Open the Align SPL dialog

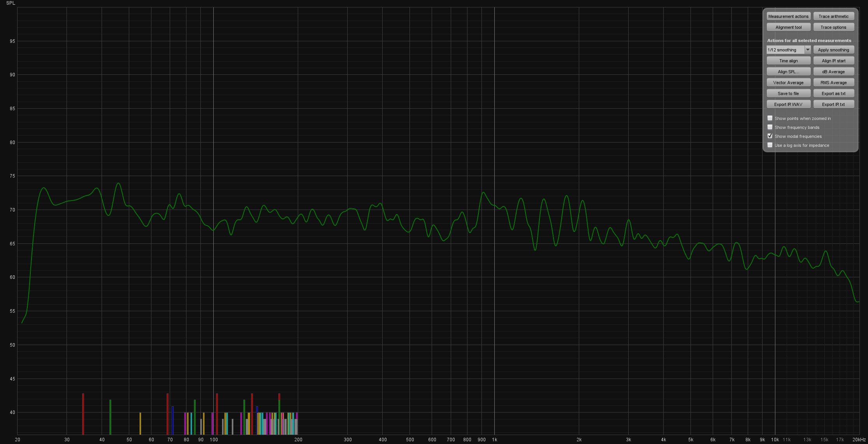click(x=788, y=72)
